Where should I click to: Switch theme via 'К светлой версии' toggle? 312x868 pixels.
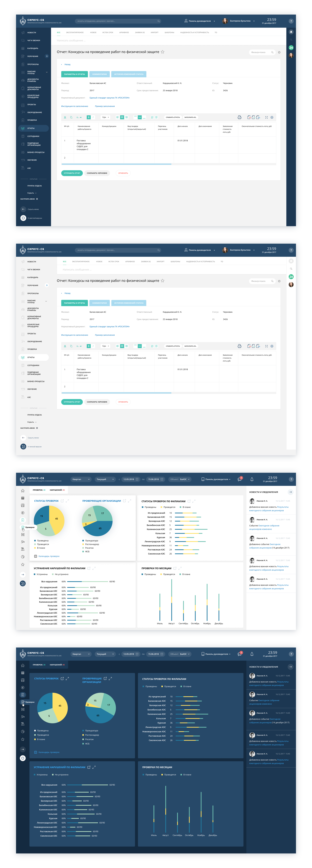[x=23, y=218]
